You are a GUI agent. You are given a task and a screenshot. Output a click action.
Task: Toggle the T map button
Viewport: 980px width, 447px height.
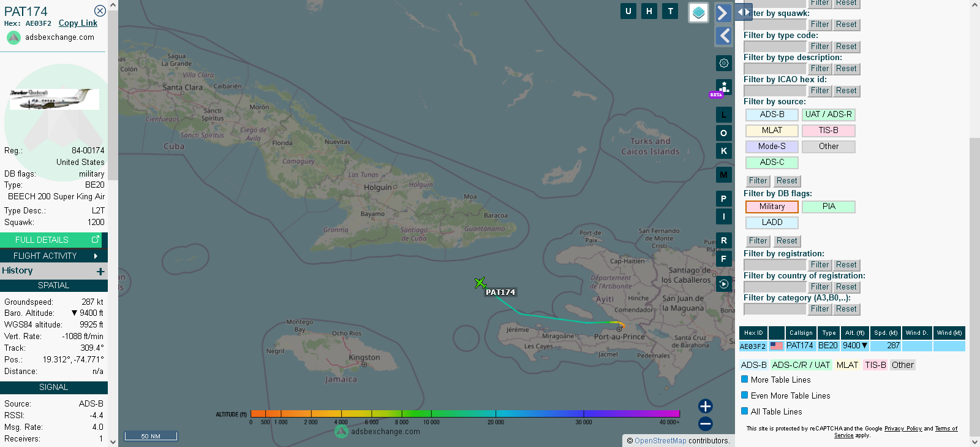pyautogui.click(x=670, y=11)
